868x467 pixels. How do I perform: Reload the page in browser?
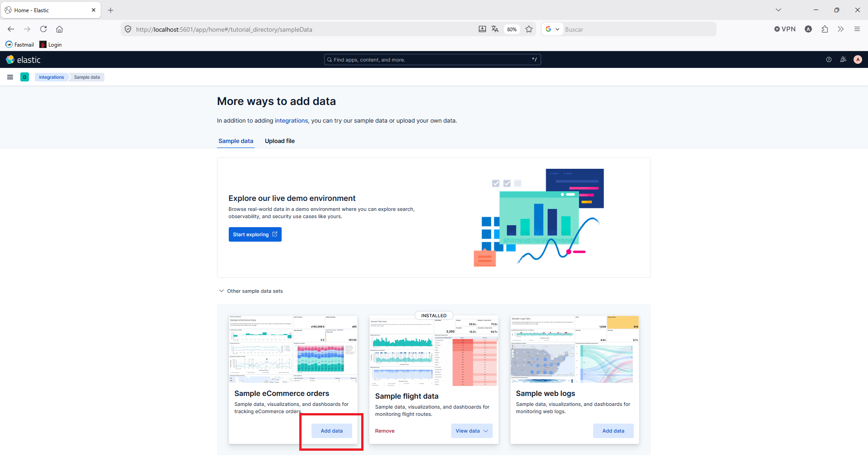(43, 29)
